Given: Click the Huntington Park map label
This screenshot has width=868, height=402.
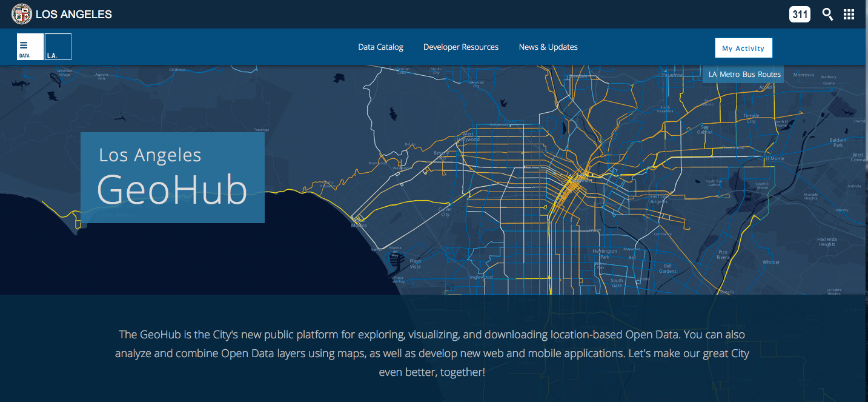Looking at the screenshot, I should click(x=605, y=253).
